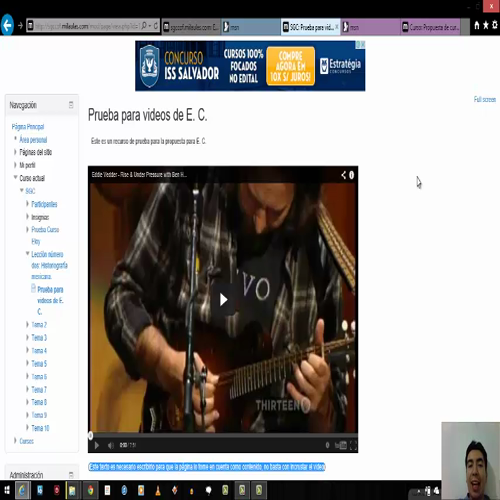
Task: Open browser Tools gear icon
Action: tap(495, 25)
